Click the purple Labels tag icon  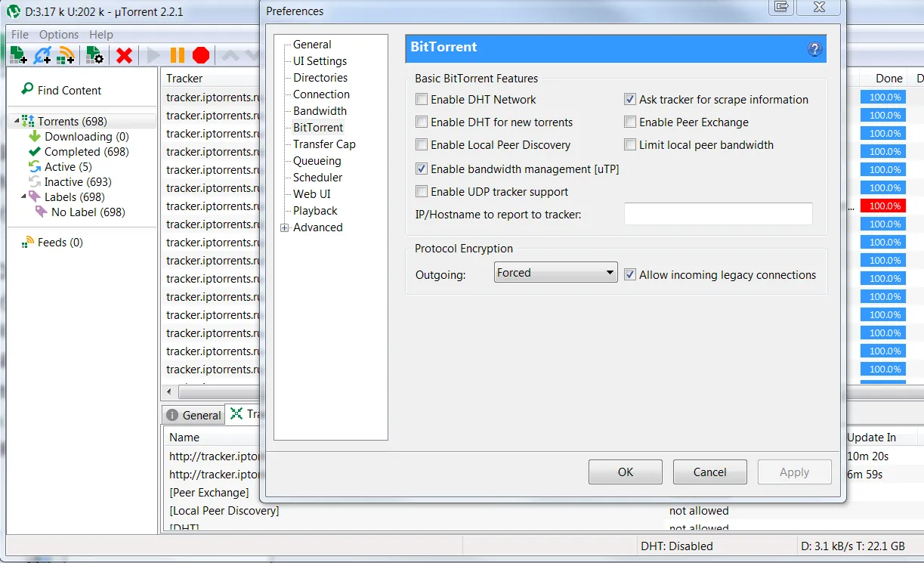tap(35, 197)
